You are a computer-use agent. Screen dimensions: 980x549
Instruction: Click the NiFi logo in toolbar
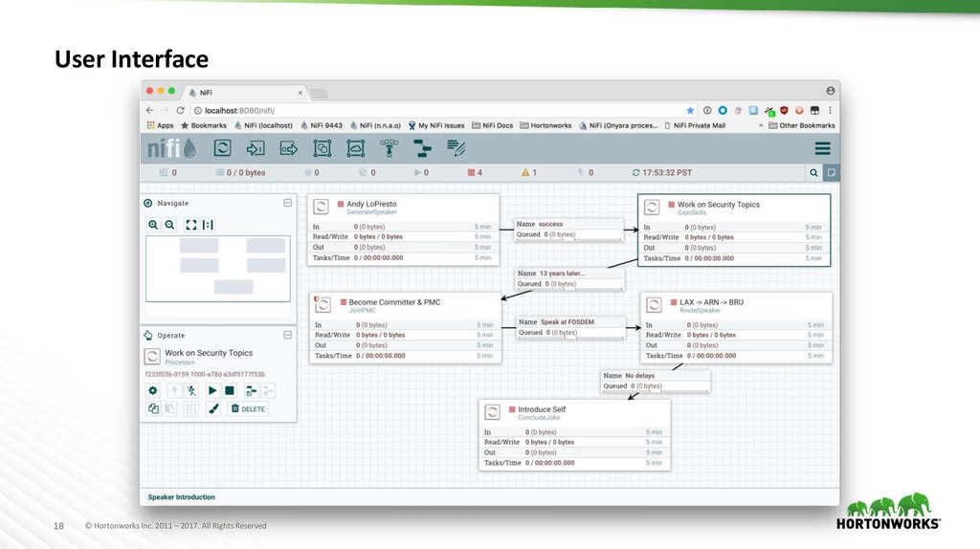click(x=171, y=148)
